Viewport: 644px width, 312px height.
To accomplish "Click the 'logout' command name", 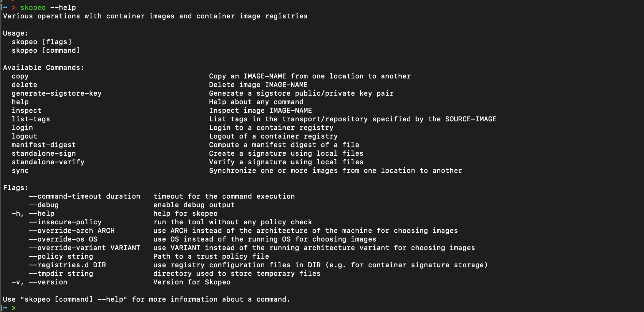I will pyautogui.click(x=24, y=136).
